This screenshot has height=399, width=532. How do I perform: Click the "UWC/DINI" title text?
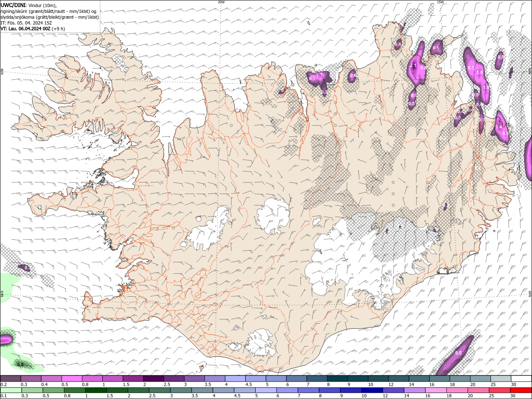13,5
